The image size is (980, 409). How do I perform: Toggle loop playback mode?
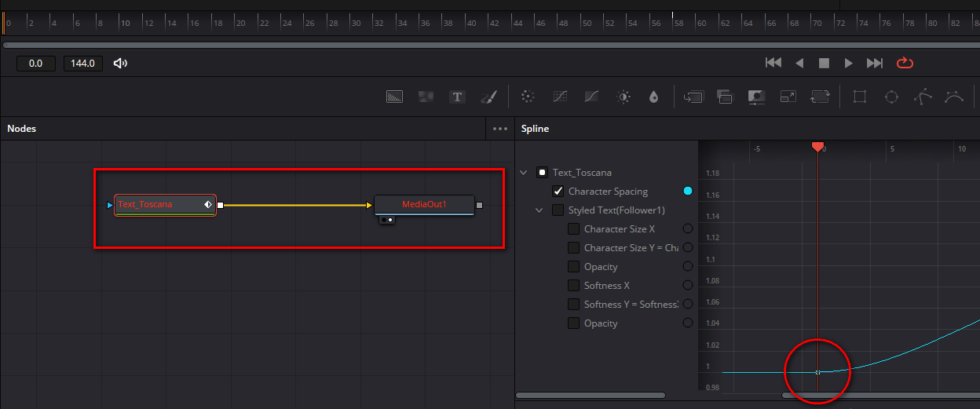[905, 63]
